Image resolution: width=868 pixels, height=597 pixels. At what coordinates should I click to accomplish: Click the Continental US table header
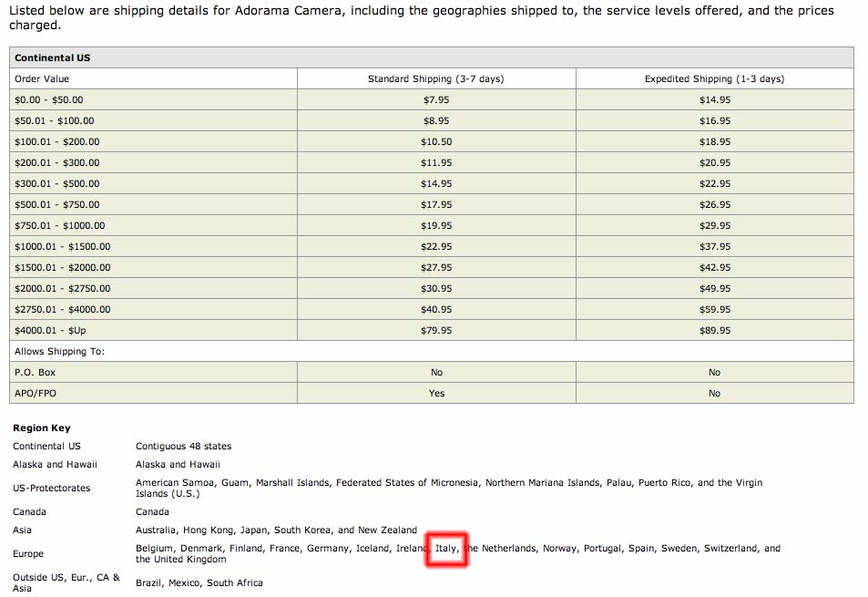pos(52,58)
